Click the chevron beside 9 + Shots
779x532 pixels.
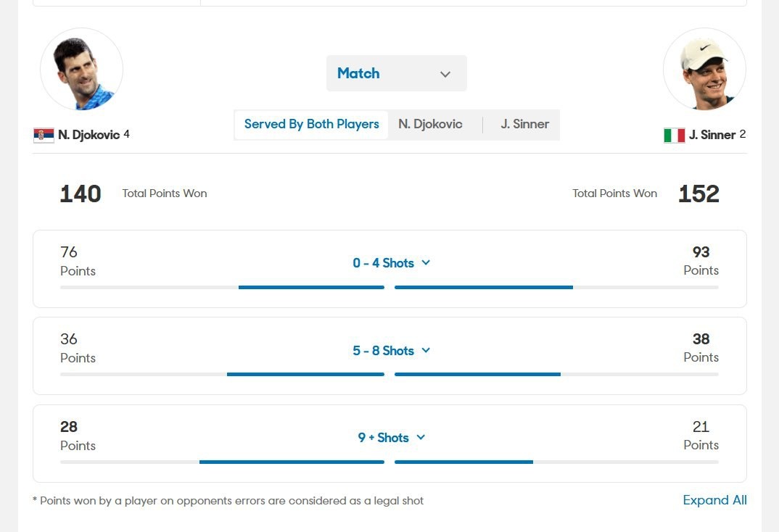421,437
